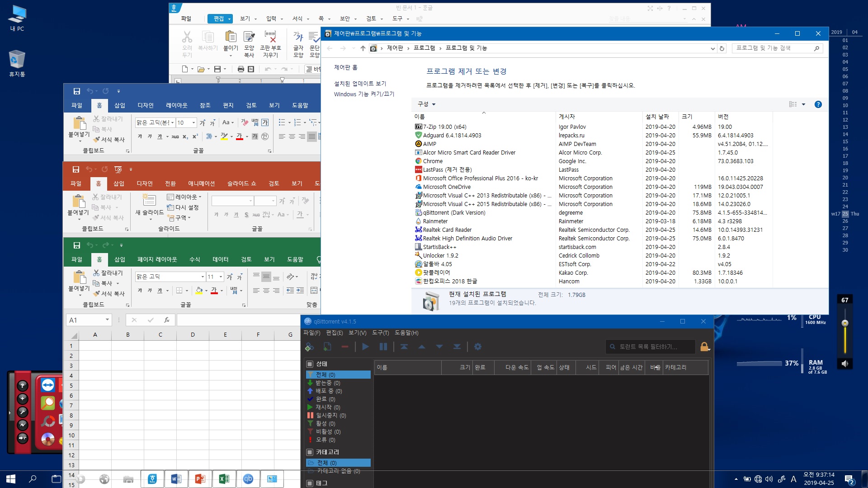
Task: Toggle Excel center vertical alignment button
Action: point(266,277)
